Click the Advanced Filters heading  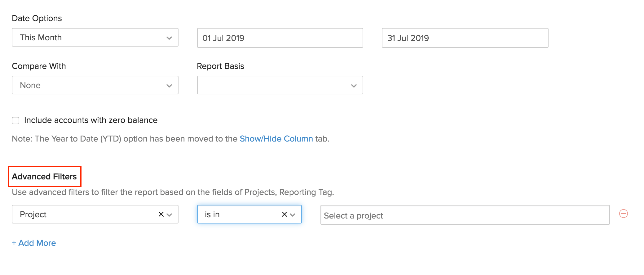coord(44,176)
